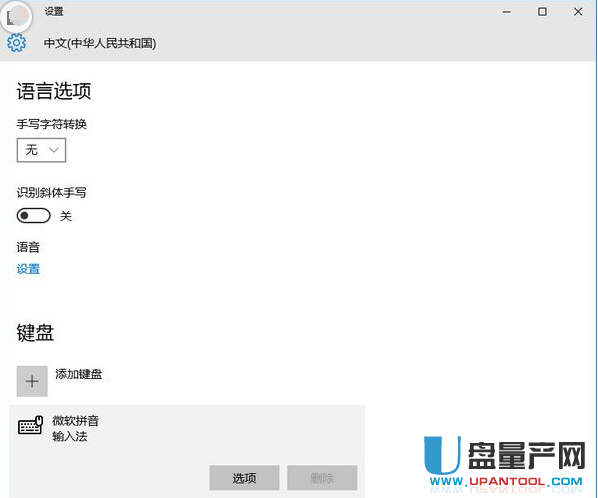Click the keyboard icon for 微软拼音
Viewport: 598px width, 498px height.
31,425
